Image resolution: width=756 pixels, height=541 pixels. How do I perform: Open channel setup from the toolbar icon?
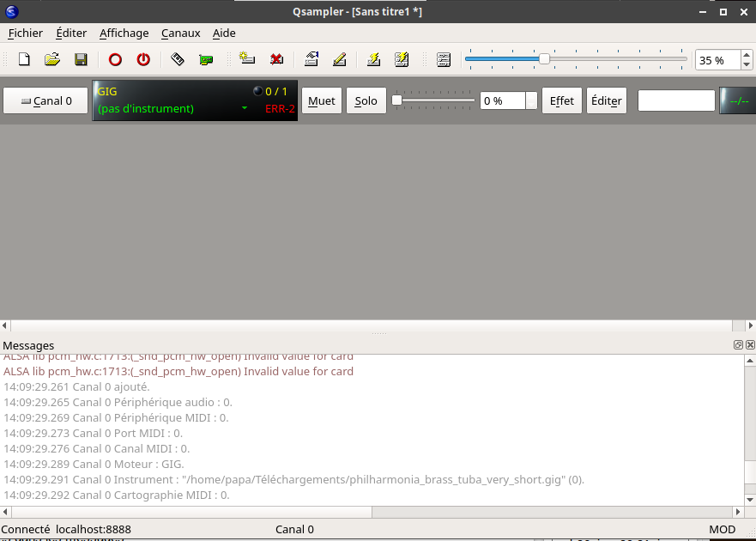pos(311,59)
